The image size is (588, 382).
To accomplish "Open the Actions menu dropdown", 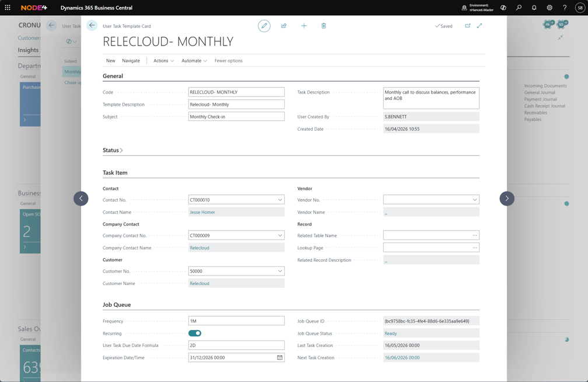I will (163, 61).
